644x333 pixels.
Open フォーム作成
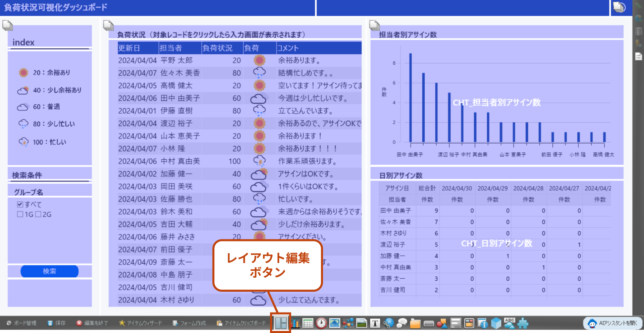click(189, 323)
